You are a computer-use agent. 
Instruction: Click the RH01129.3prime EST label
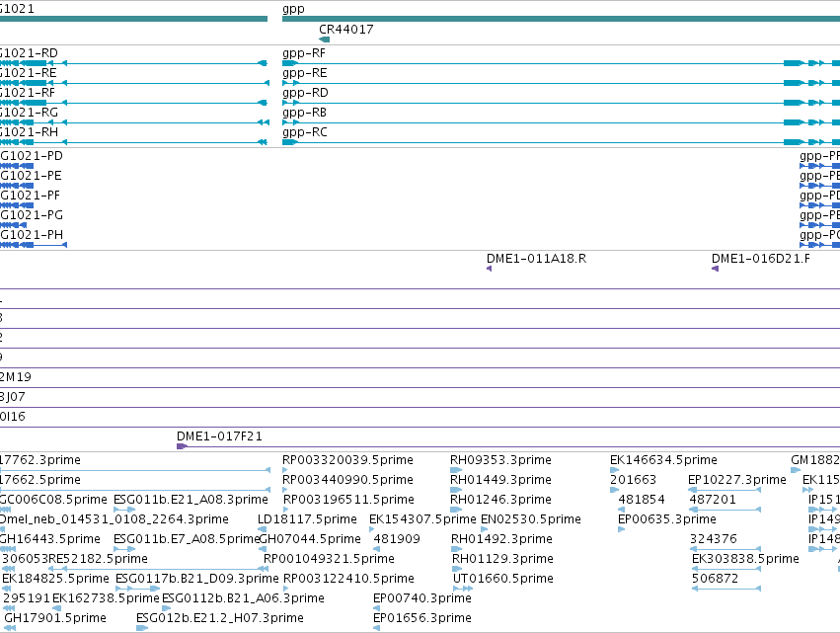point(502,560)
